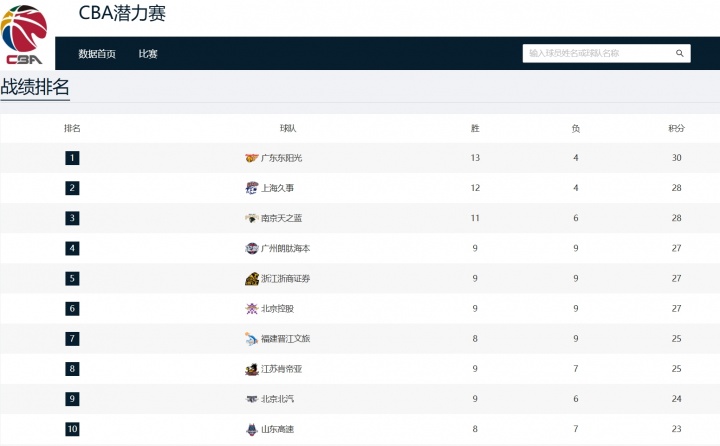The width and height of the screenshot is (720, 446).
Task: Click the 胜 column header
Action: [x=475, y=128]
